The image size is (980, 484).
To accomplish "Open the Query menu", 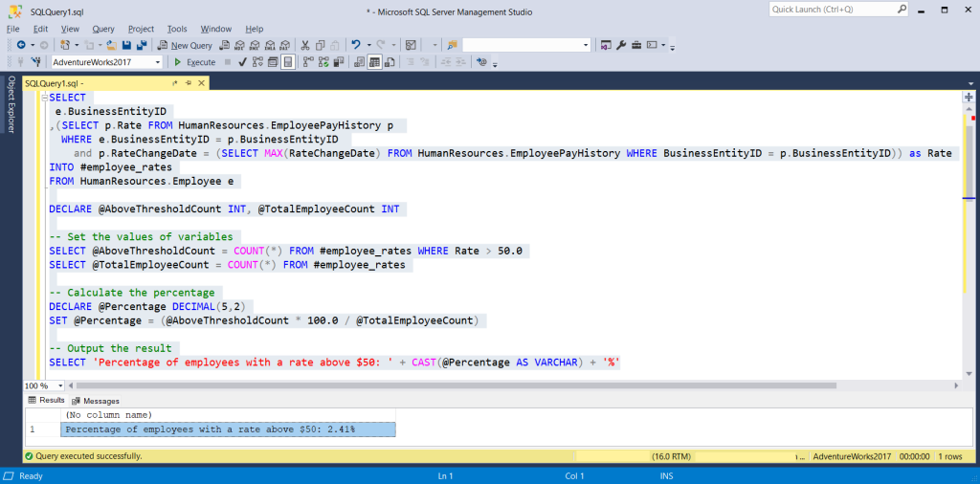I will click(x=103, y=29).
